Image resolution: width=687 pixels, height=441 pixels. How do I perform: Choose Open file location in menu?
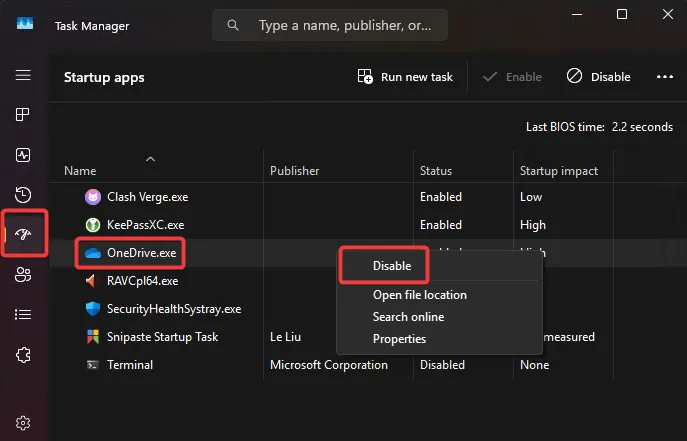[420, 295]
